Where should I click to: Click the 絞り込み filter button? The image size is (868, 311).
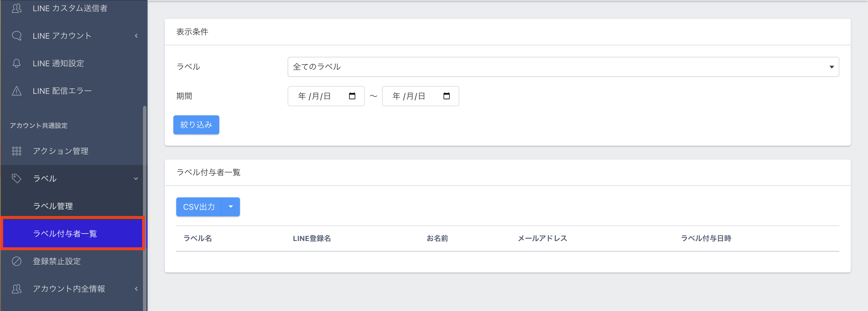point(196,125)
